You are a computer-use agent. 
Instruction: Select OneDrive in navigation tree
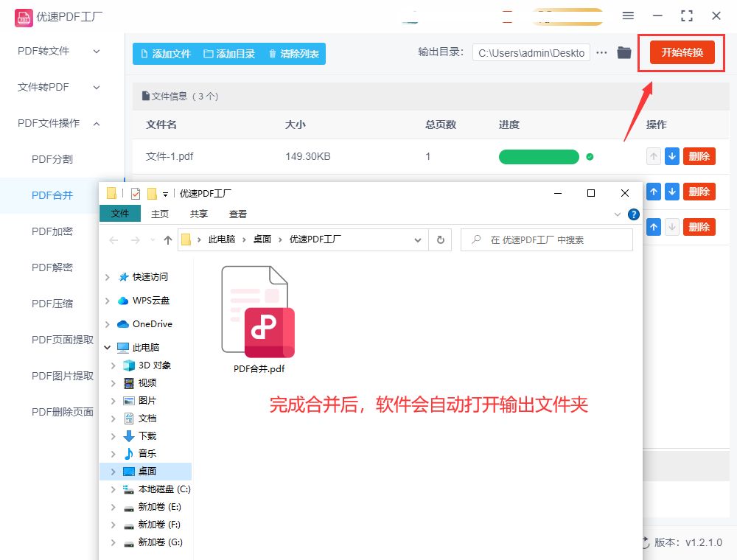(152, 323)
